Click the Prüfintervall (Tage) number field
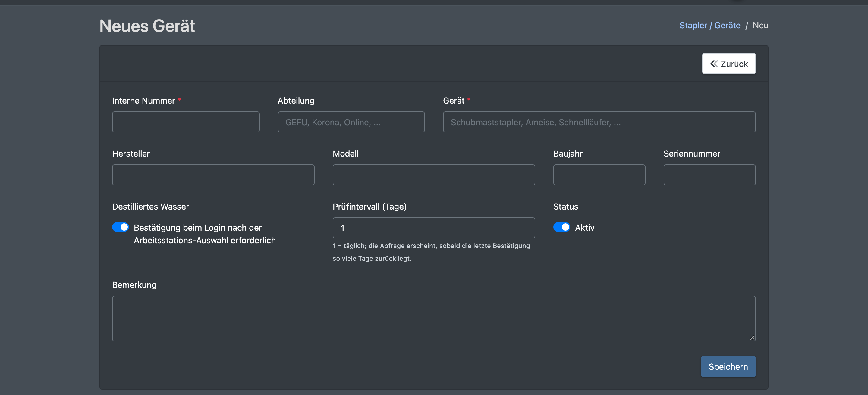The height and width of the screenshot is (395, 868). pos(434,228)
